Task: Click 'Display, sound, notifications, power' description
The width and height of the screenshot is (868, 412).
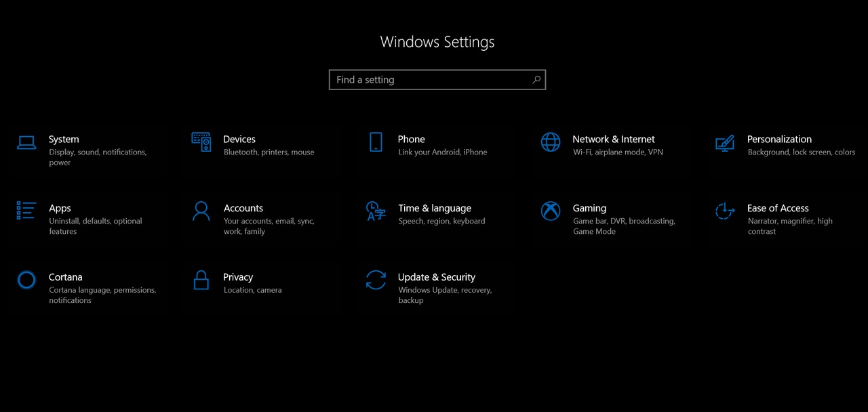Action: click(98, 157)
